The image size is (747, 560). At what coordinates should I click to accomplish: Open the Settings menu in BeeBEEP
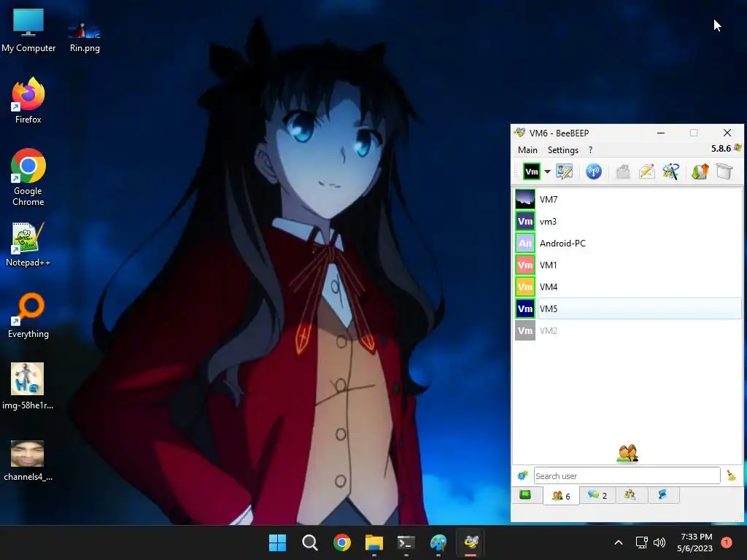pyautogui.click(x=562, y=150)
